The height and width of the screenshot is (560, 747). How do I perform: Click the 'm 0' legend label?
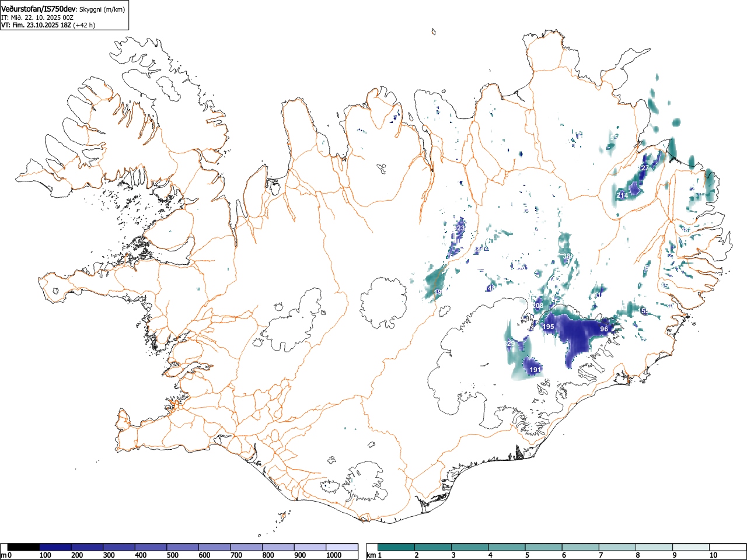click(x=6, y=555)
